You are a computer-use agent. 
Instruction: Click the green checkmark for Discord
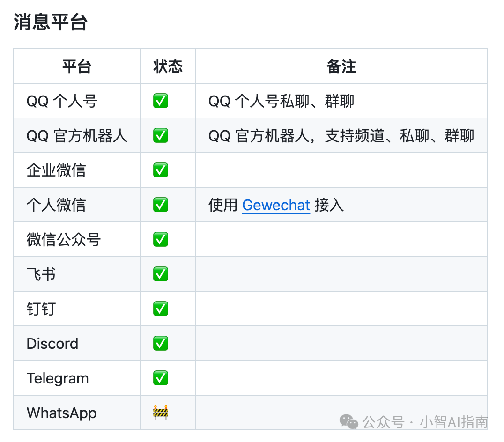coord(161,343)
